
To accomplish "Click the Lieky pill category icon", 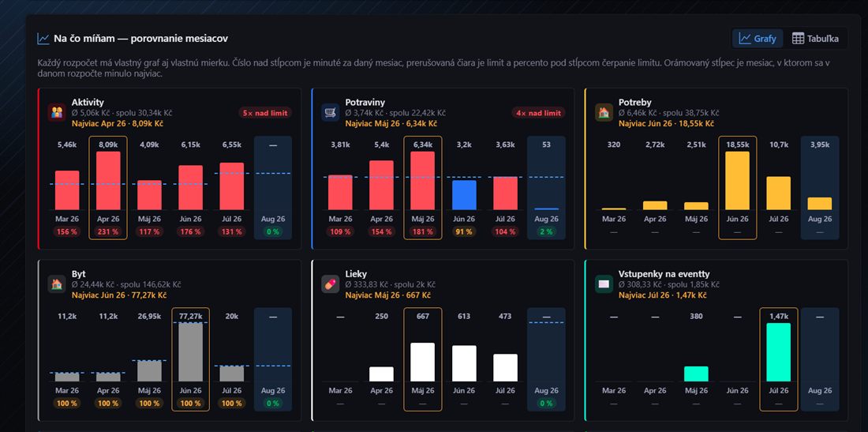I will (x=331, y=284).
